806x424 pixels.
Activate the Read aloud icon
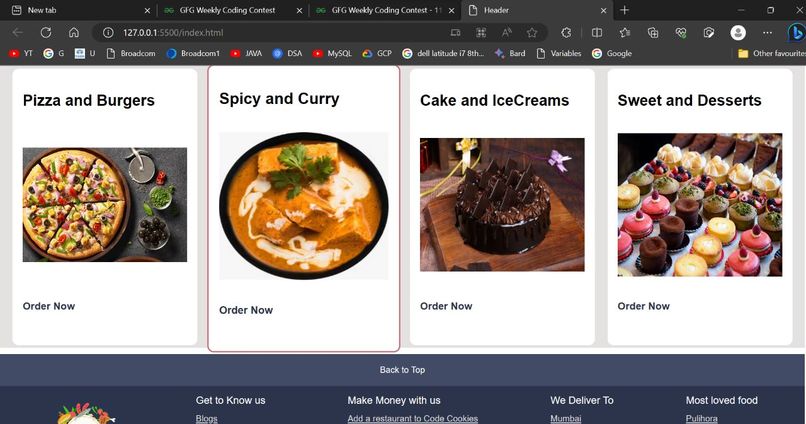(x=506, y=32)
